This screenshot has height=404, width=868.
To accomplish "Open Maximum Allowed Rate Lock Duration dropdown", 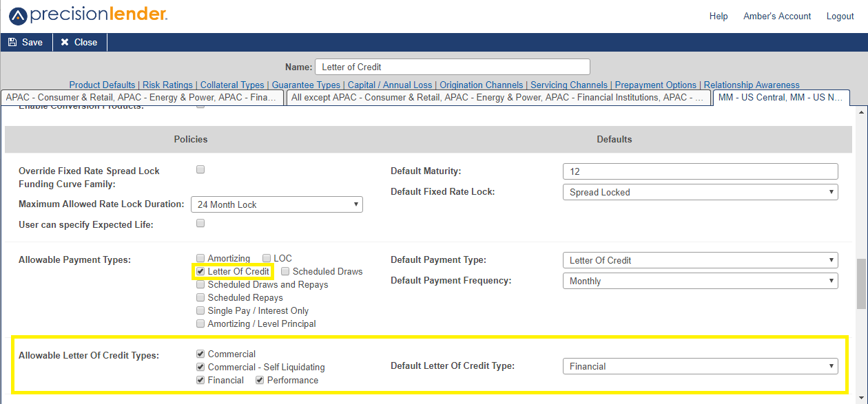I will (276, 204).
